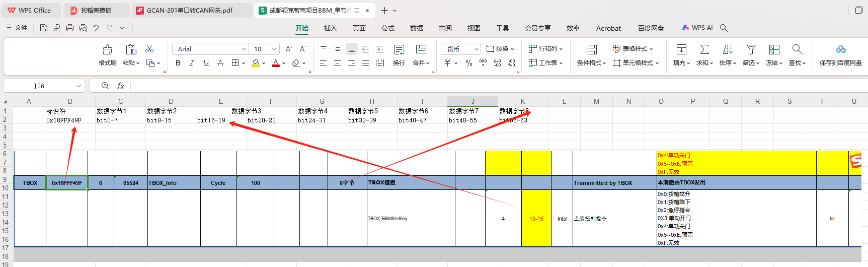The image size is (868, 267).
Task: Click the Table Style (表格样式) button
Action: click(633, 49)
